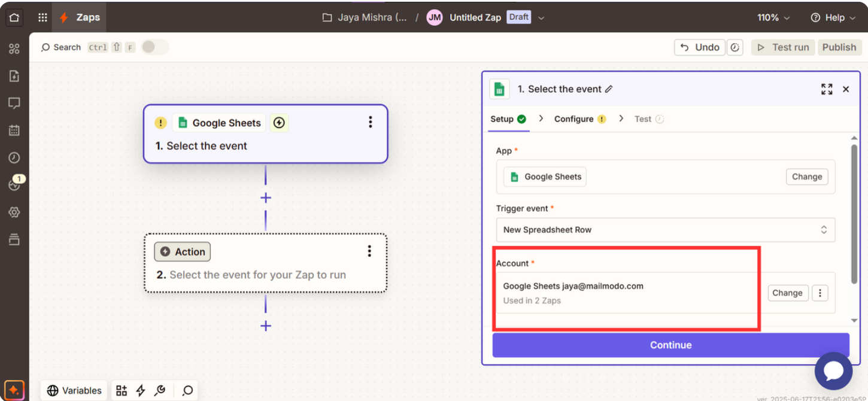Switch to the Test tab

pyautogui.click(x=650, y=119)
